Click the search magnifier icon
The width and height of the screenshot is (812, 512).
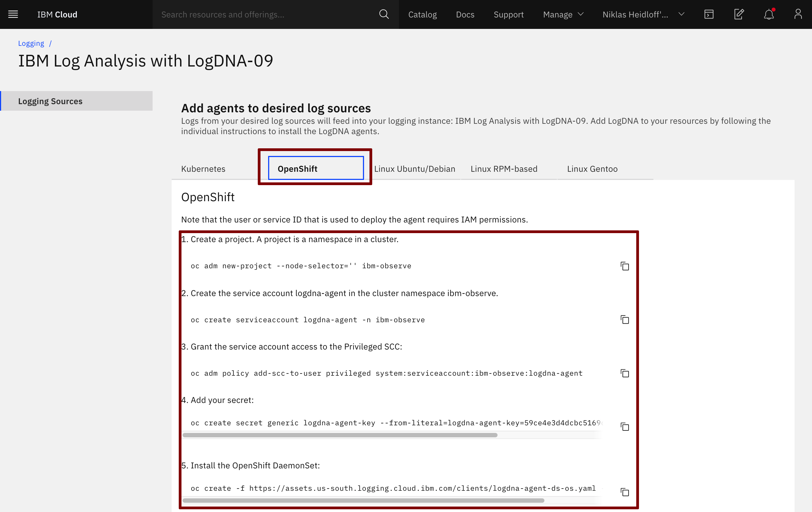tap(384, 14)
